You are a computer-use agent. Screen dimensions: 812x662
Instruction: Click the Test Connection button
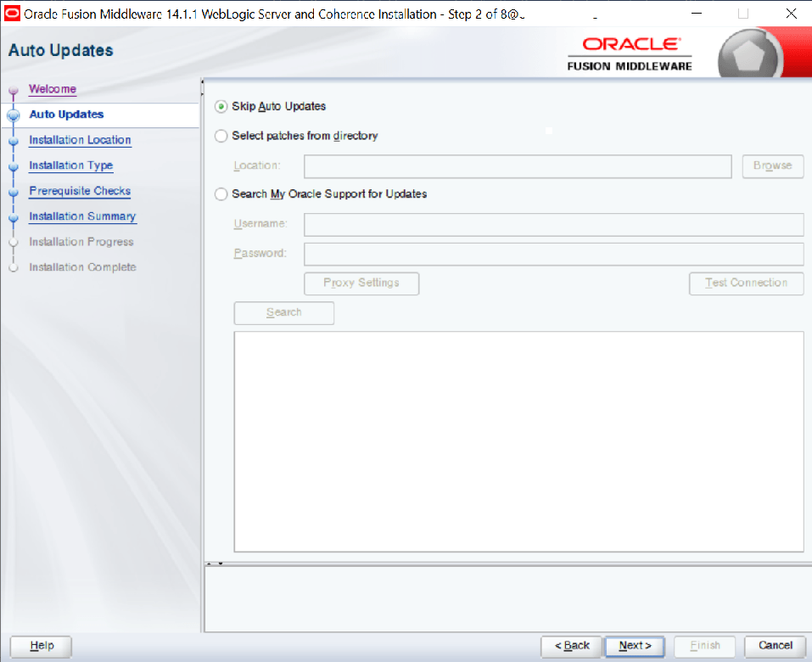(746, 283)
